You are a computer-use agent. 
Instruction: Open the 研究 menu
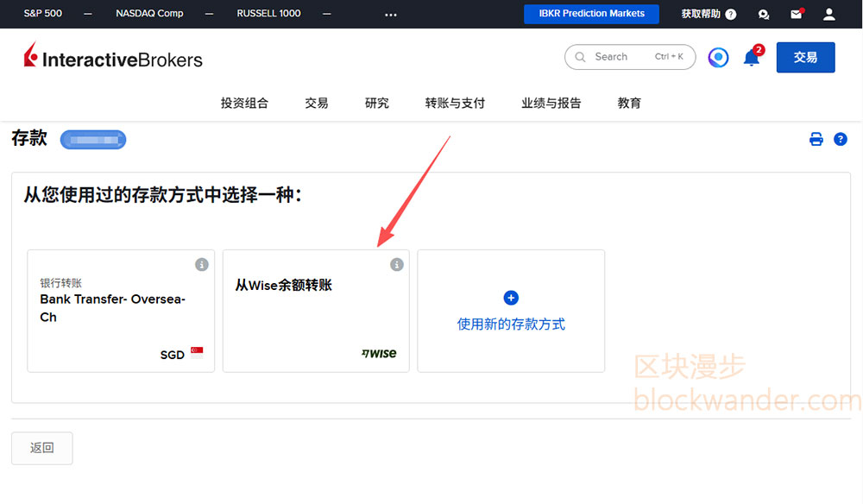coord(377,103)
